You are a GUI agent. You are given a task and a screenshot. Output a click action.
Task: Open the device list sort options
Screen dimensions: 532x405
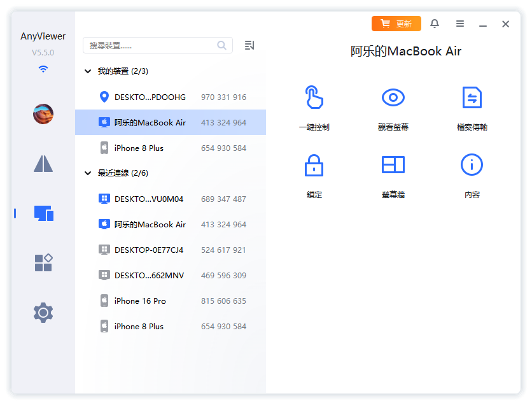pyautogui.click(x=249, y=45)
